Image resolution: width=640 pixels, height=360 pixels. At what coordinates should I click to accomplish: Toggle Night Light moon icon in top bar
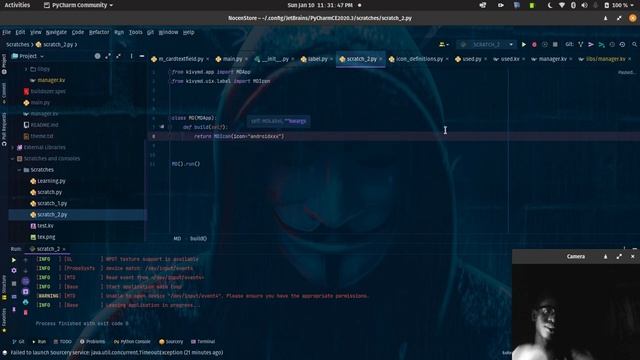pyautogui.click(x=549, y=5)
